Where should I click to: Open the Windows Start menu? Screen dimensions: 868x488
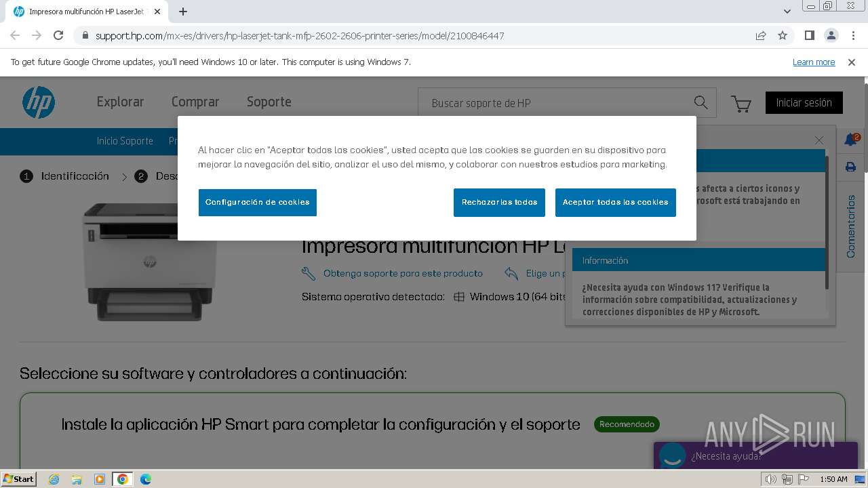[x=19, y=479]
